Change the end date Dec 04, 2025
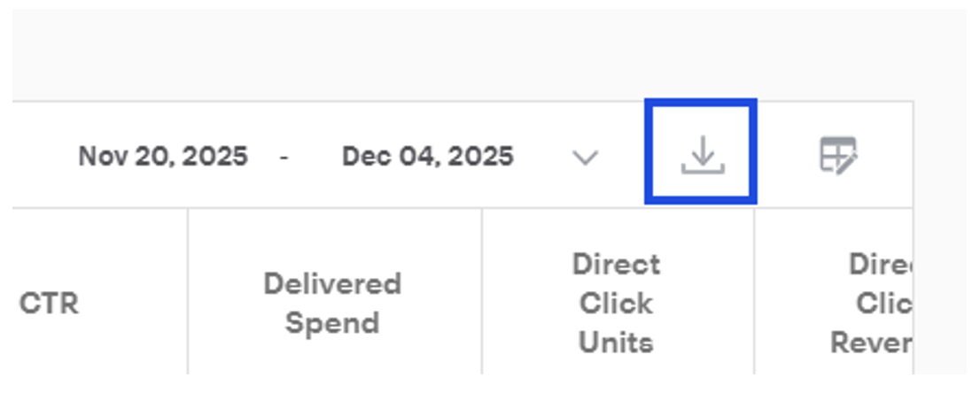This screenshot has width=980, height=393. [427, 157]
